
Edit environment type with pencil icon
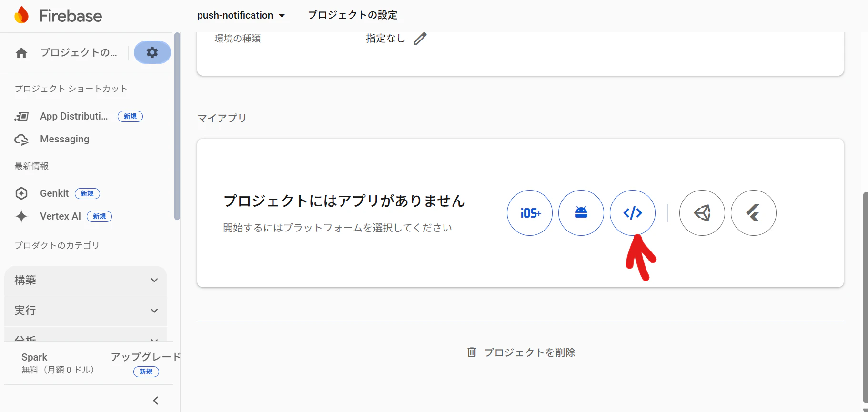click(420, 39)
